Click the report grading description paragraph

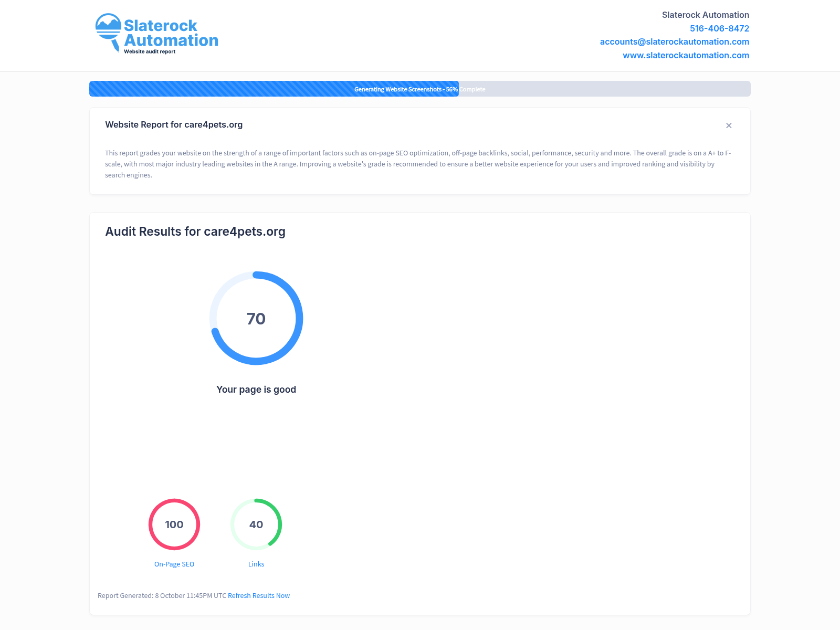(417, 164)
